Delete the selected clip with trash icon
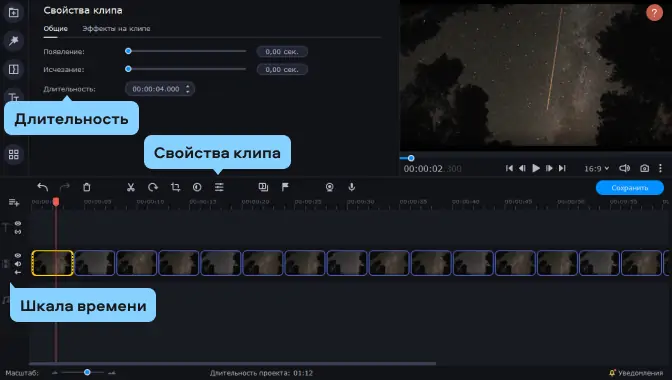This screenshot has height=380, width=672. coord(87,187)
